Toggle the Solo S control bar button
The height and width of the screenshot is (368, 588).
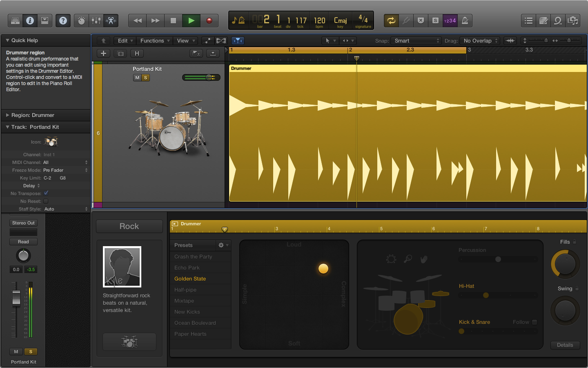tap(435, 20)
